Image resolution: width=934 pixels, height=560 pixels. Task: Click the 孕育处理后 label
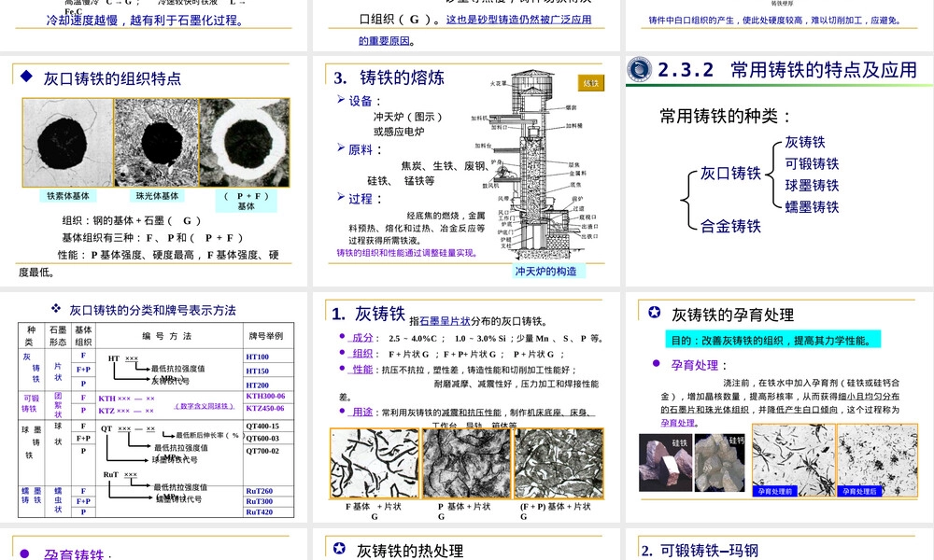(x=859, y=491)
